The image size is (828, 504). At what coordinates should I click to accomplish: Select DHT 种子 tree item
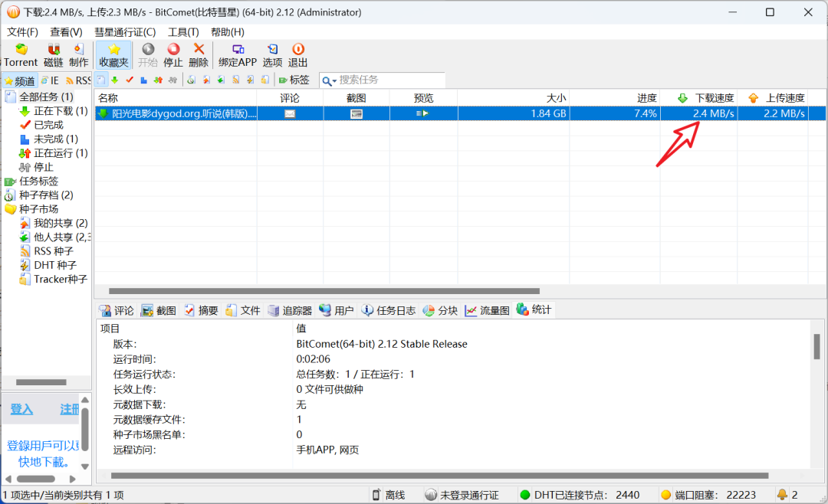tap(55, 266)
